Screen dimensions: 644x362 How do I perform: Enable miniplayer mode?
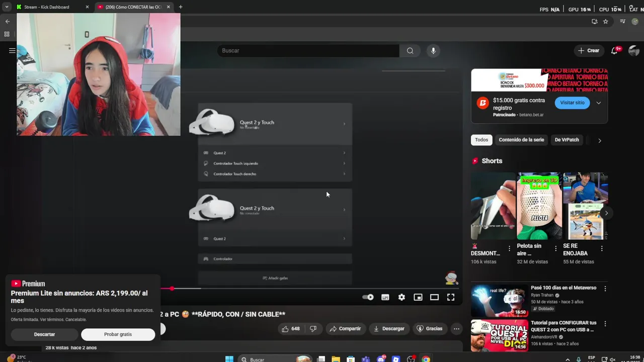418,297
